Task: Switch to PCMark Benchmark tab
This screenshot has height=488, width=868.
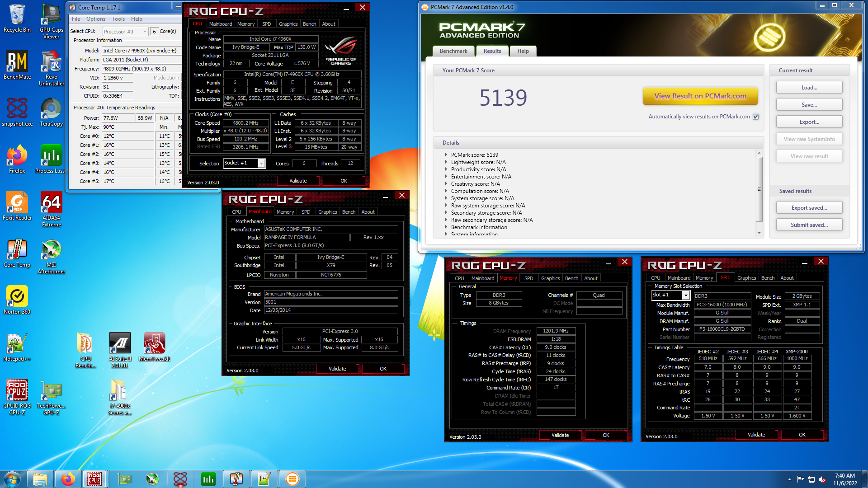Action: tap(453, 51)
